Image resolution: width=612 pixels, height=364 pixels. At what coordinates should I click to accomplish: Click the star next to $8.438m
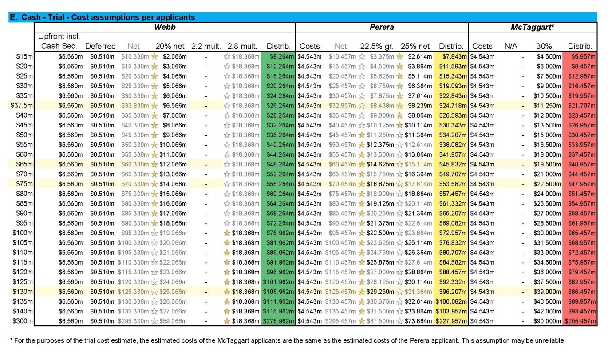(x=361, y=106)
